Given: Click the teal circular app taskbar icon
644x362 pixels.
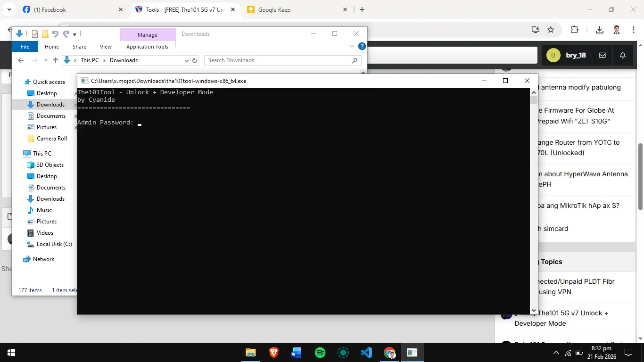Looking at the screenshot, I should coord(343,353).
